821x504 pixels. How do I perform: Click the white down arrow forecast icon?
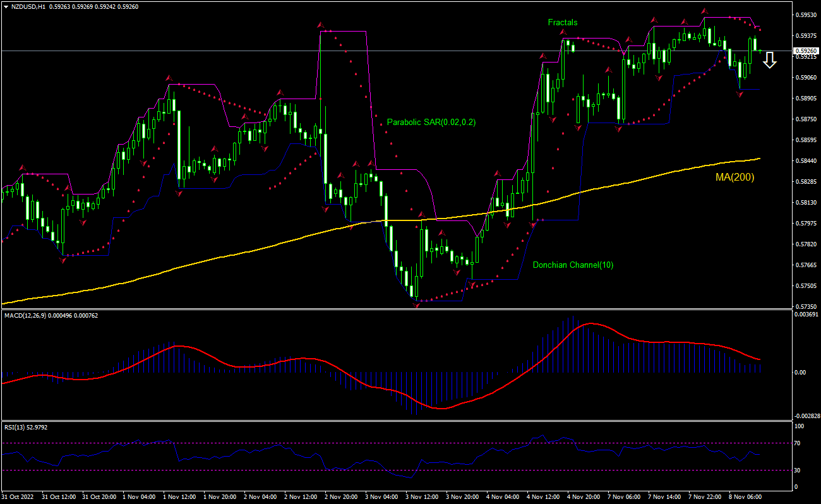[x=769, y=61]
